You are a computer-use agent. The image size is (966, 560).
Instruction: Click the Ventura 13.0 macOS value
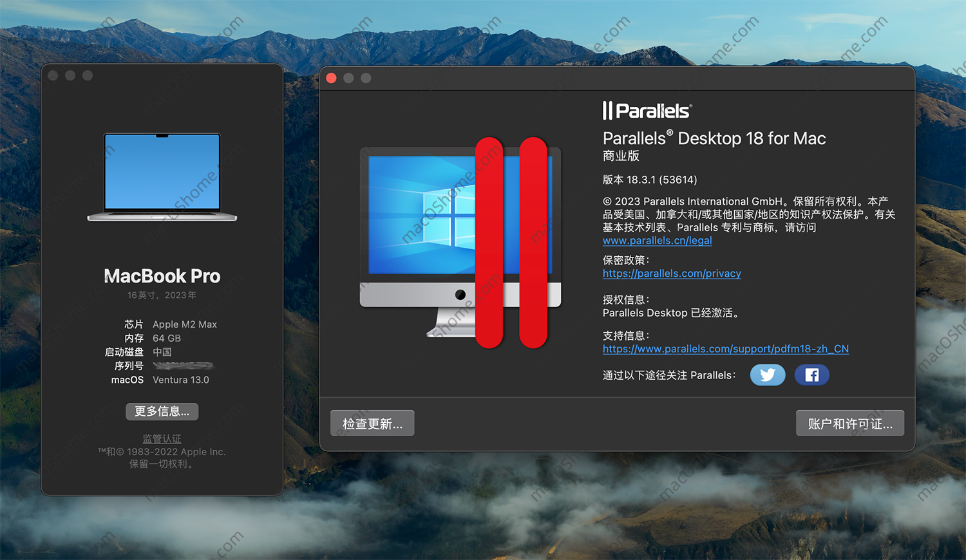[x=181, y=380]
